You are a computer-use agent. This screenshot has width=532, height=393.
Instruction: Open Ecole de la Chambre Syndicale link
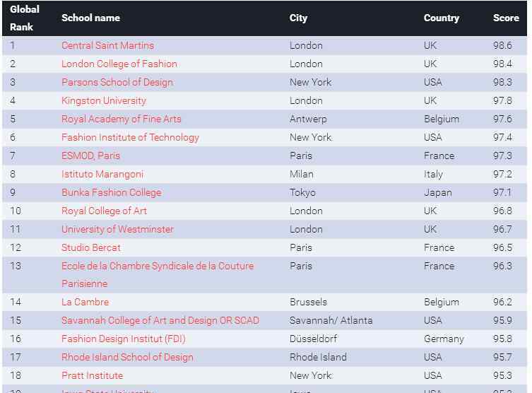157,266
